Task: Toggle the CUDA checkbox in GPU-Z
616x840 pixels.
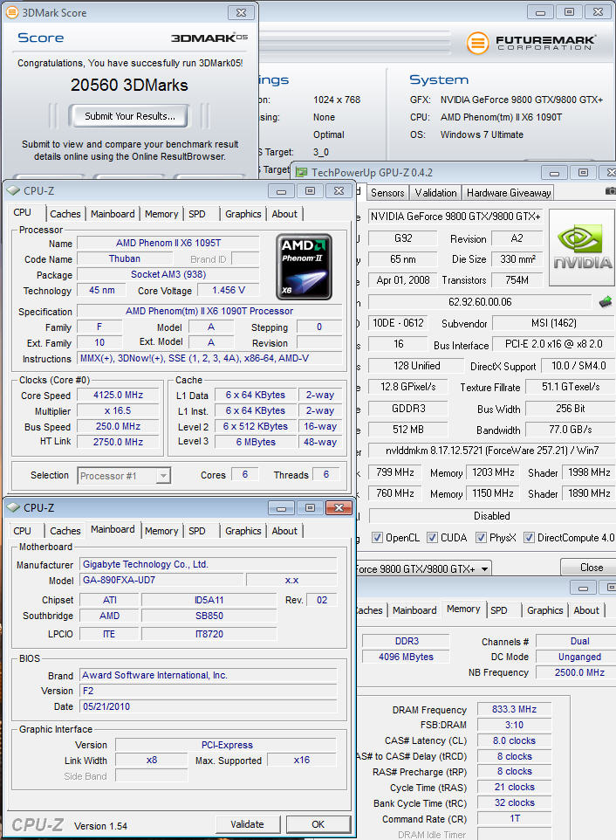Action: coord(432,537)
